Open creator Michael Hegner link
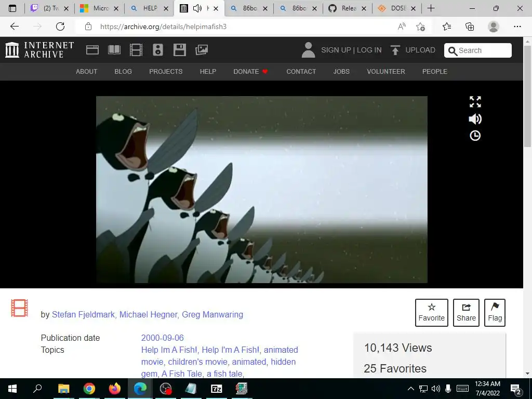The height and width of the screenshot is (399, 532). [x=148, y=314]
